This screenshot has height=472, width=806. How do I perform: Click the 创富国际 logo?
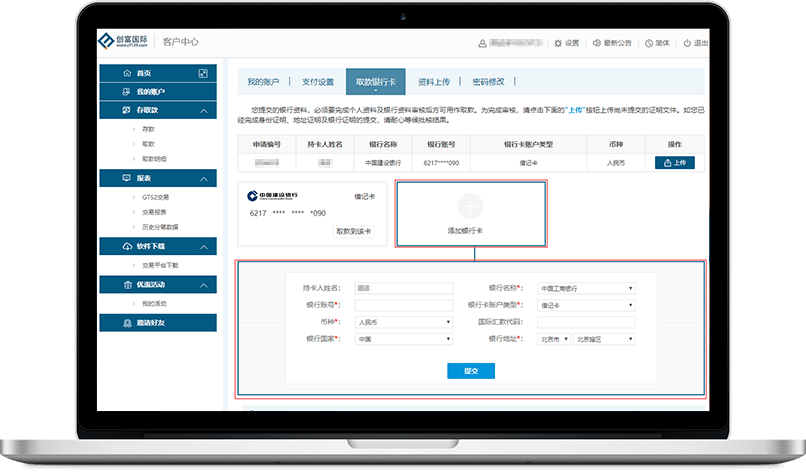pos(123,41)
